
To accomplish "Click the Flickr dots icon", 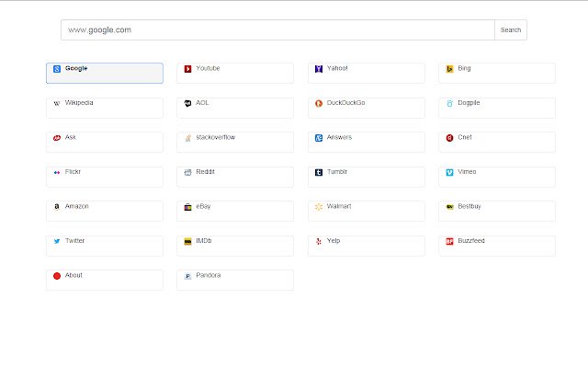I will [57, 172].
